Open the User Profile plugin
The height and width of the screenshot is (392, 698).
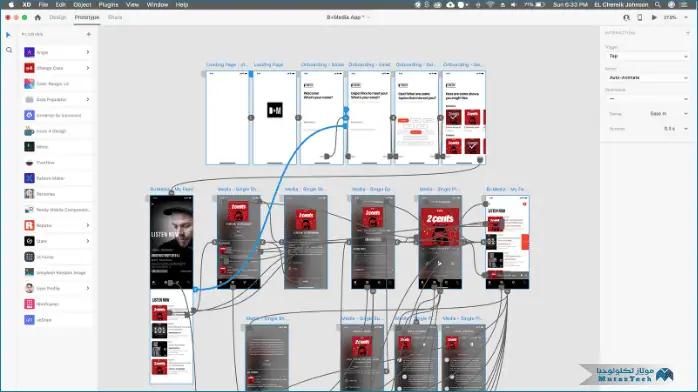tap(57, 288)
